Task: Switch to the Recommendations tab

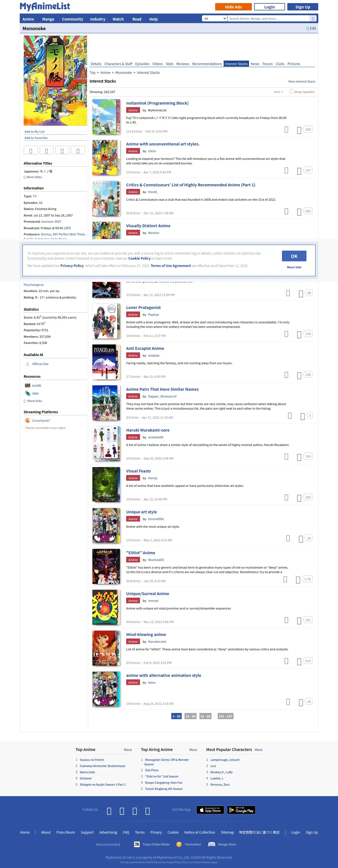Action: point(207,64)
